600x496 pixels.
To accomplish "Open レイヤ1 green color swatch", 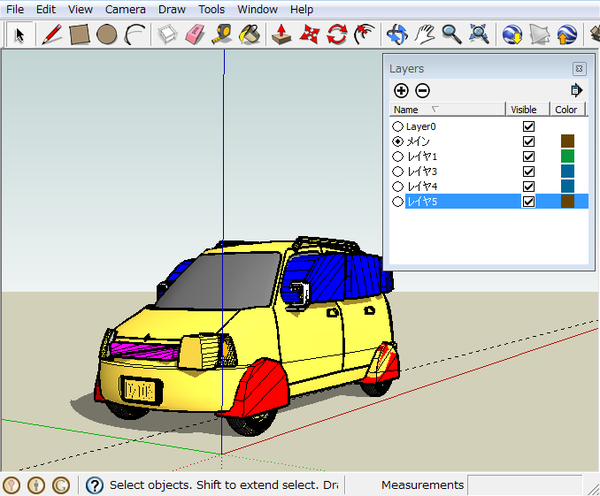I will (567, 156).
